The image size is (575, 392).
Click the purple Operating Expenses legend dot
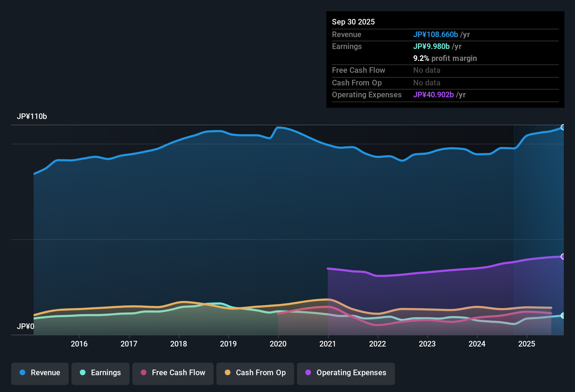point(308,373)
